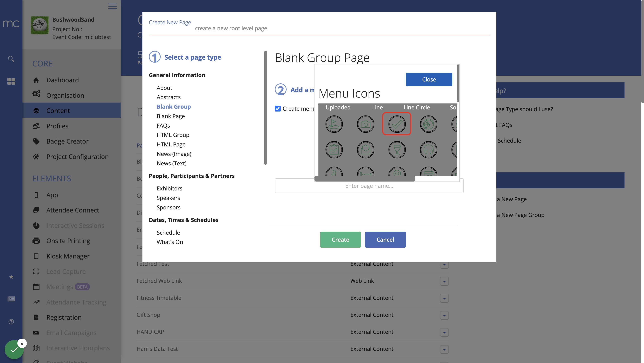Select the Blank Group page type
The width and height of the screenshot is (644, 363).
point(174,107)
